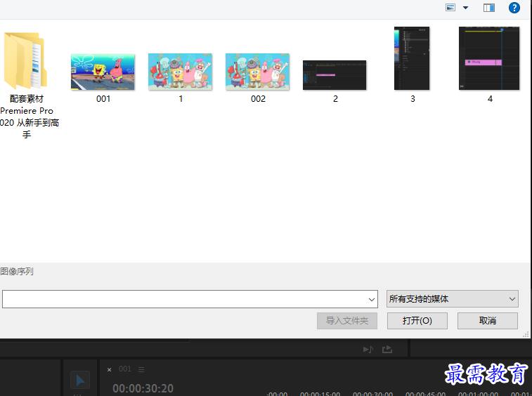The image size is (532, 396).
Task: Select the Selection tool arrow in Premiere
Action: tap(80, 380)
